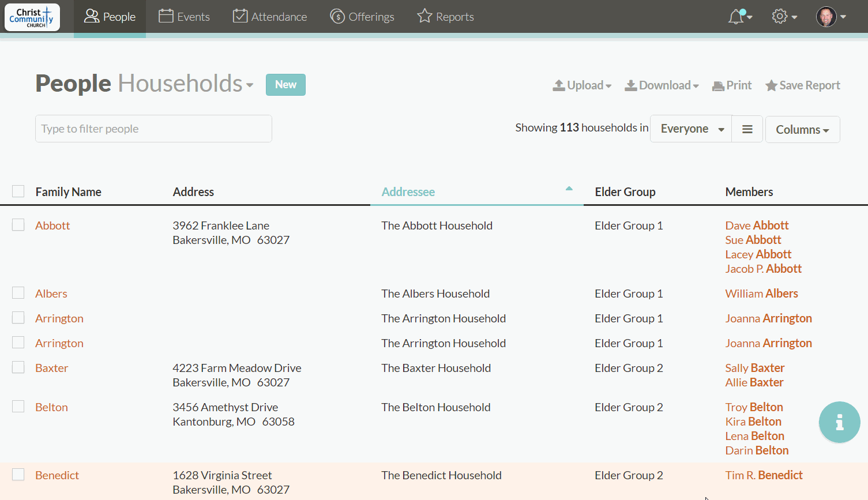Open Sue Abbott's profile link

(x=753, y=240)
